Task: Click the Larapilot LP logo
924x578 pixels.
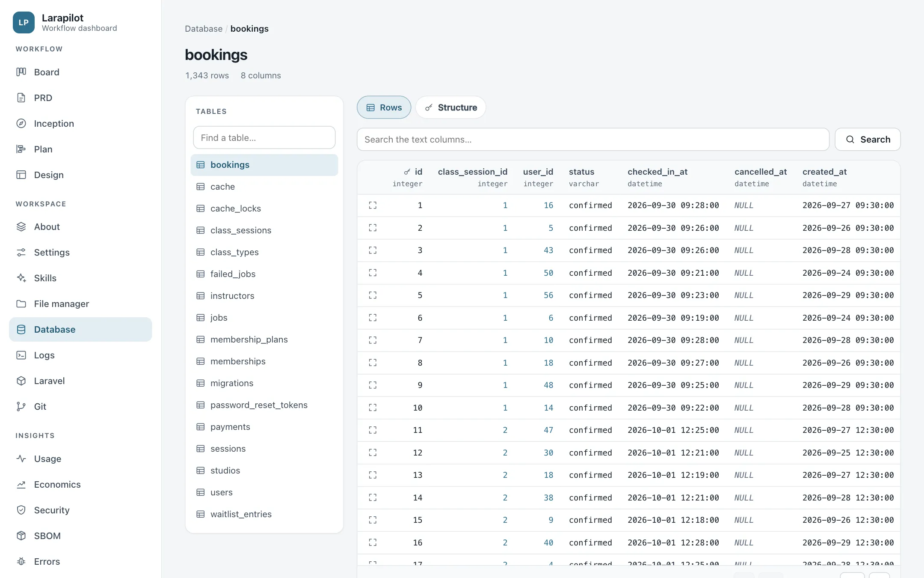Action: (24, 23)
